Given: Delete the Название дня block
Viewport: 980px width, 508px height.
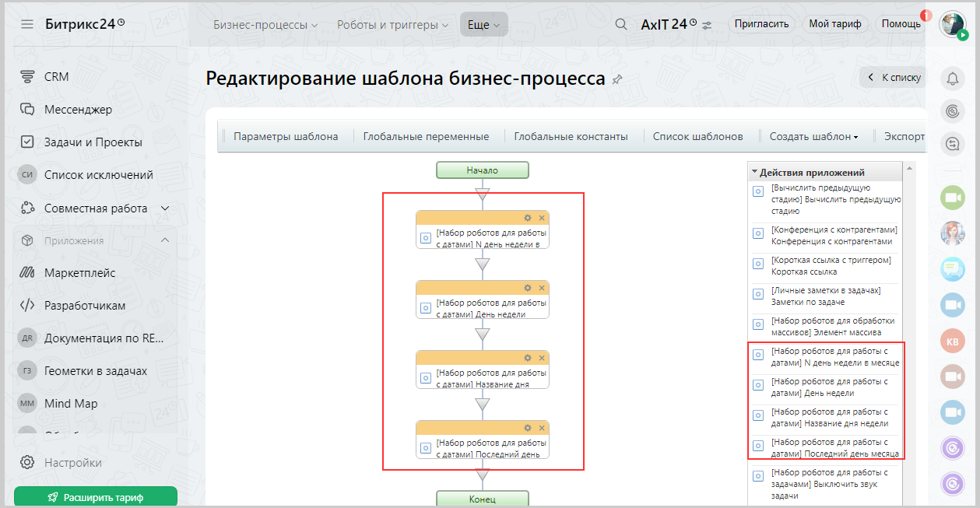Looking at the screenshot, I should pyautogui.click(x=542, y=358).
